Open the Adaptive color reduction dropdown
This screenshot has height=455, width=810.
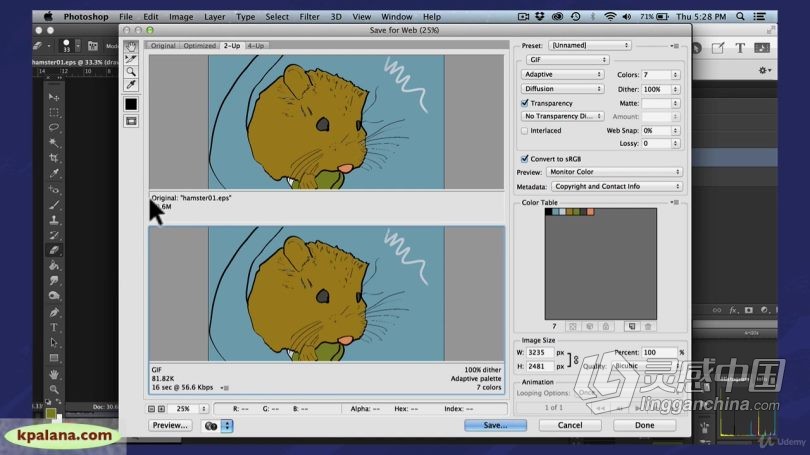click(562, 74)
